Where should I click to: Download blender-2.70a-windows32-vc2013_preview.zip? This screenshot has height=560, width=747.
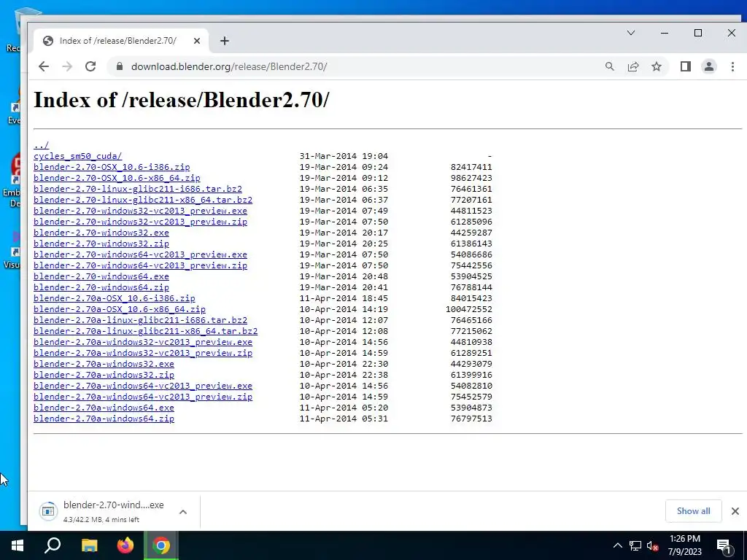[143, 353]
